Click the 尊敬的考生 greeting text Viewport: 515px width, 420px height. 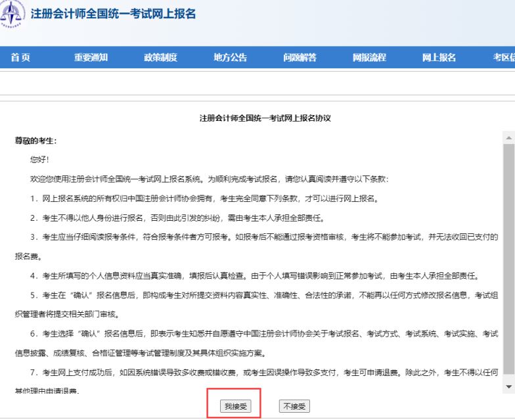point(36,141)
